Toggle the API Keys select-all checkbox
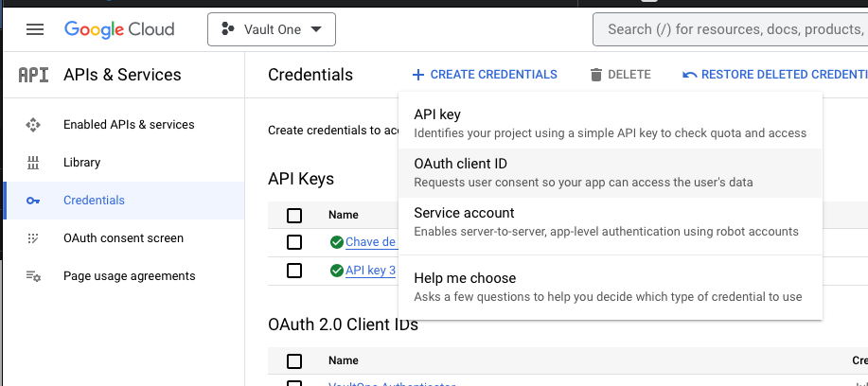Viewport: 868px width, 386px height. [294, 216]
